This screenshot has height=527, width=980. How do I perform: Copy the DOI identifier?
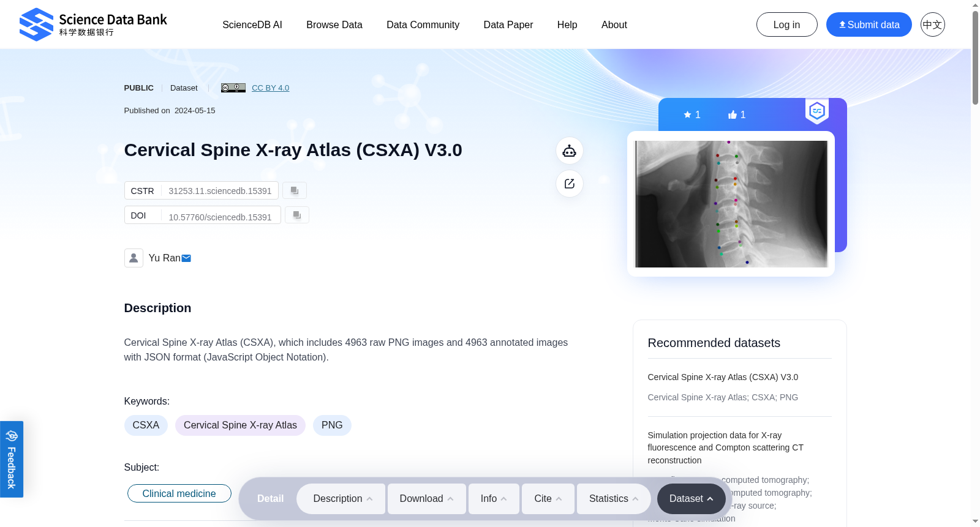[297, 215]
